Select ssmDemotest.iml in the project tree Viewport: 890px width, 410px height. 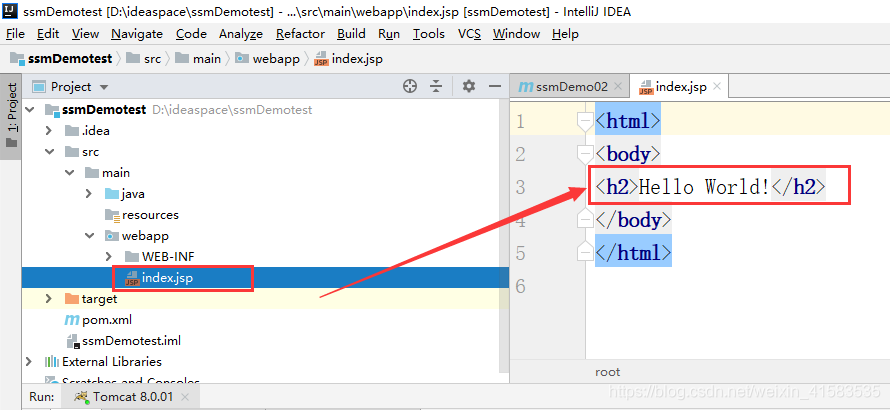click(x=132, y=341)
